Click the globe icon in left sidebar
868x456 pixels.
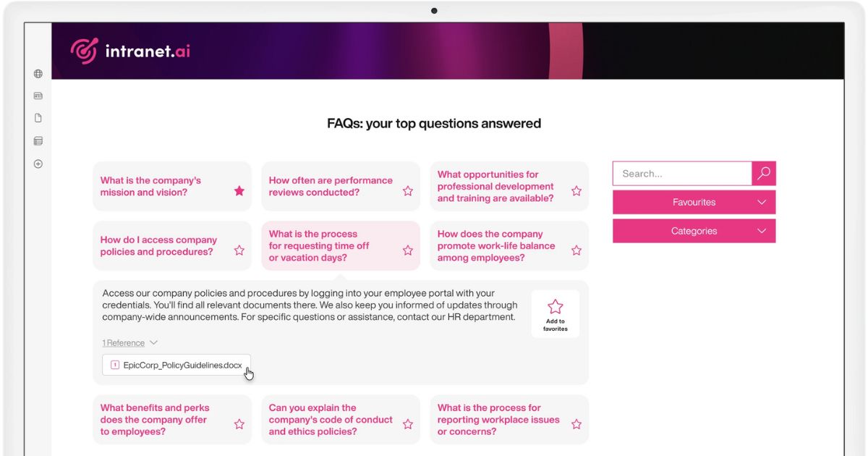pos(38,74)
